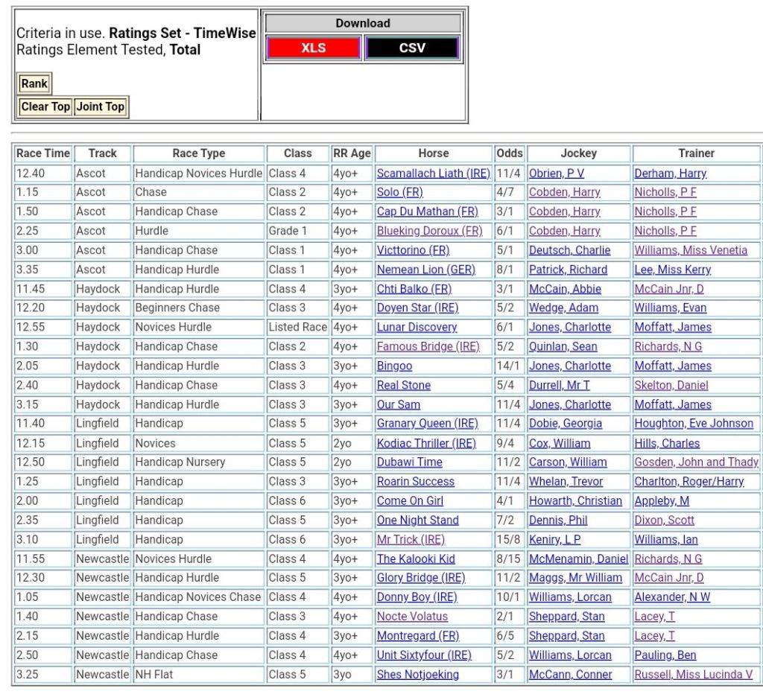
Task: View trainer Russell, Miss Lucinda V
Action: 693,675
